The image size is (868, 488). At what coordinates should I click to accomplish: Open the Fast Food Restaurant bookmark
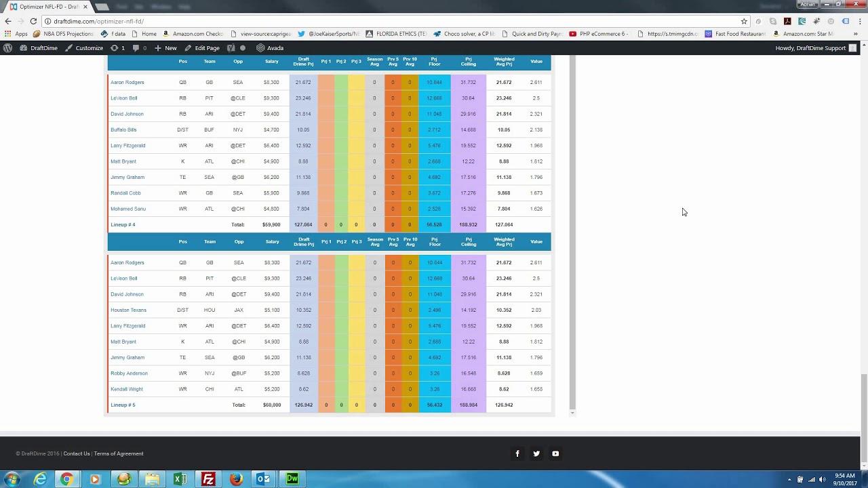click(736, 34)
